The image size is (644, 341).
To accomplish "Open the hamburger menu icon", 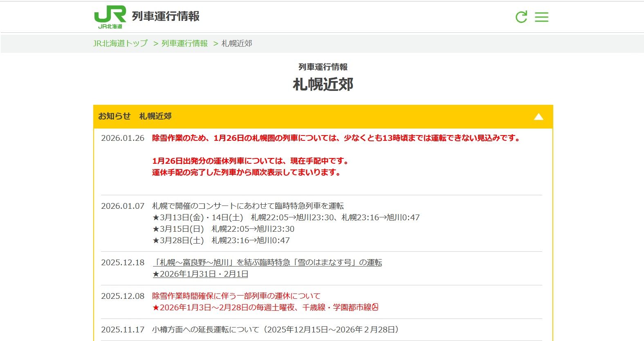I will [x=542, y=17].
